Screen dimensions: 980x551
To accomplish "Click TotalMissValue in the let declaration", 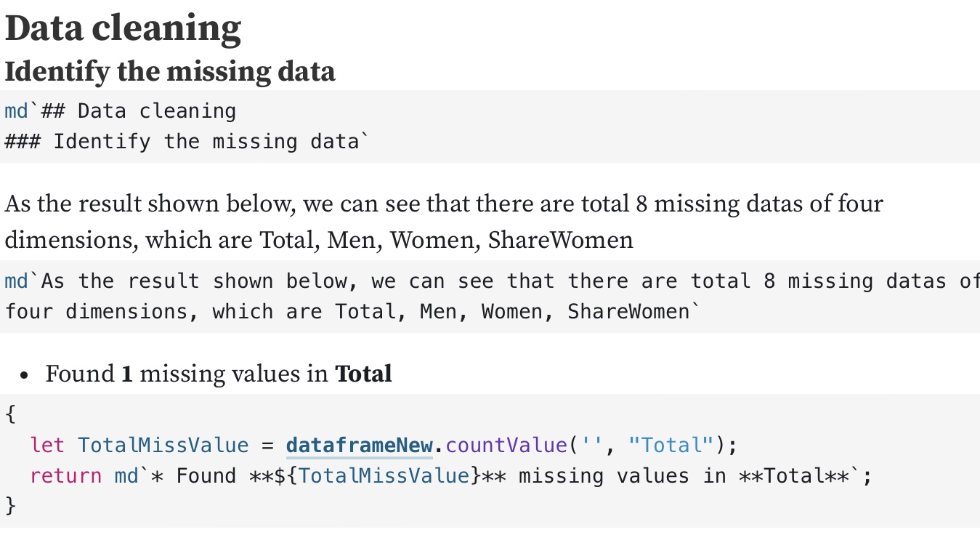I will pyautogui.click(x=163, y=445).
